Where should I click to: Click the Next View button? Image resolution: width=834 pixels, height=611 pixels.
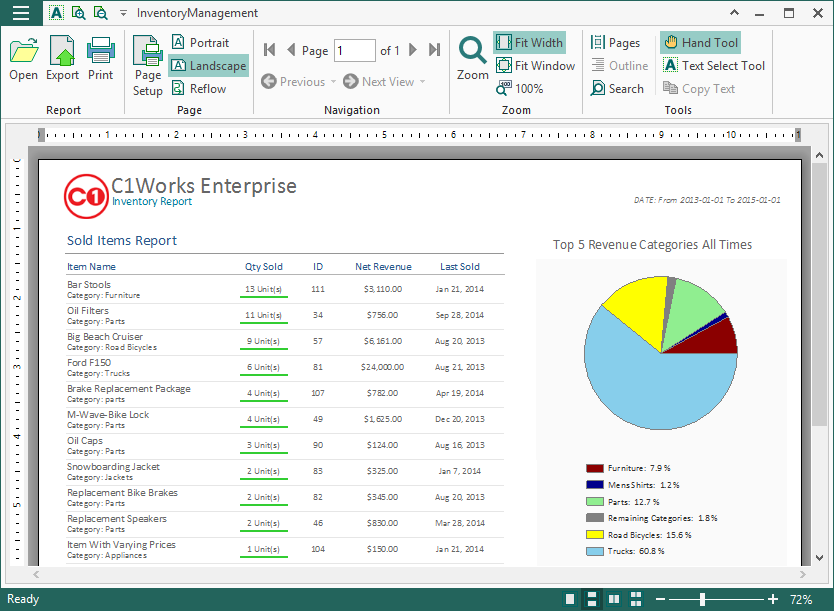[x=379, y=81]
